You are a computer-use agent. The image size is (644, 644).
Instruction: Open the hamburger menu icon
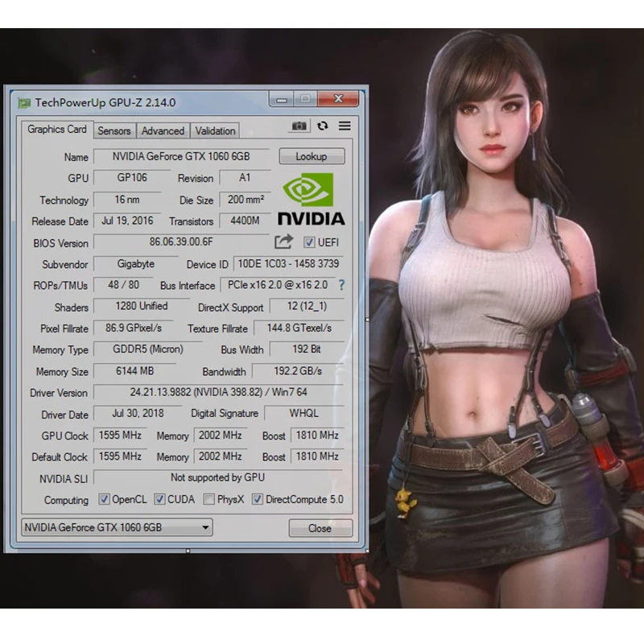345,126
